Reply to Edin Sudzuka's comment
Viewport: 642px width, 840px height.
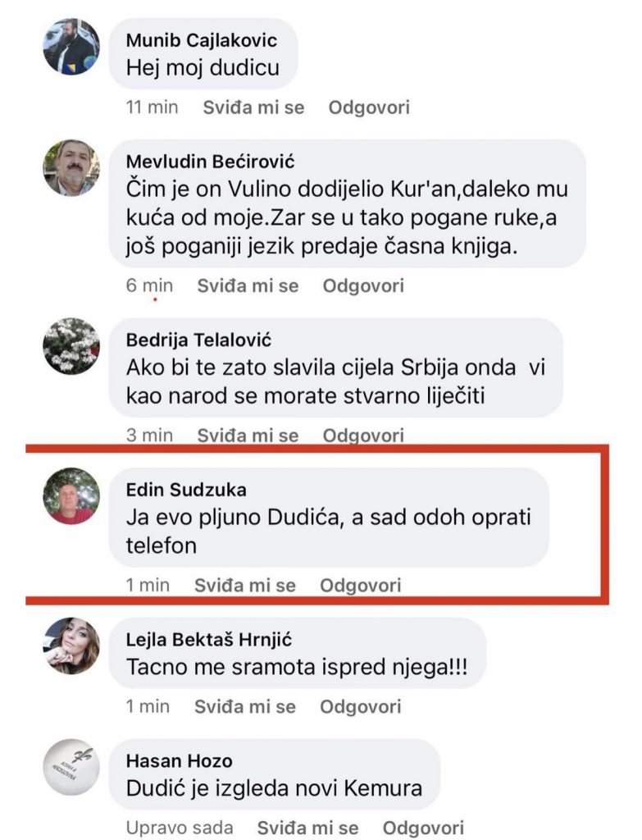[x=361, y=586]
